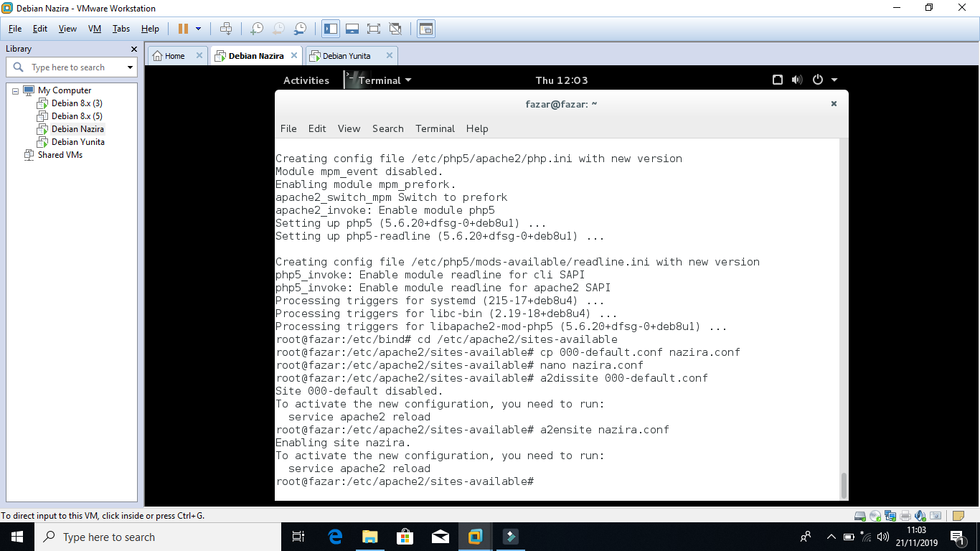Click the library search input field
The image size is (980, 551).
[71, 67]
